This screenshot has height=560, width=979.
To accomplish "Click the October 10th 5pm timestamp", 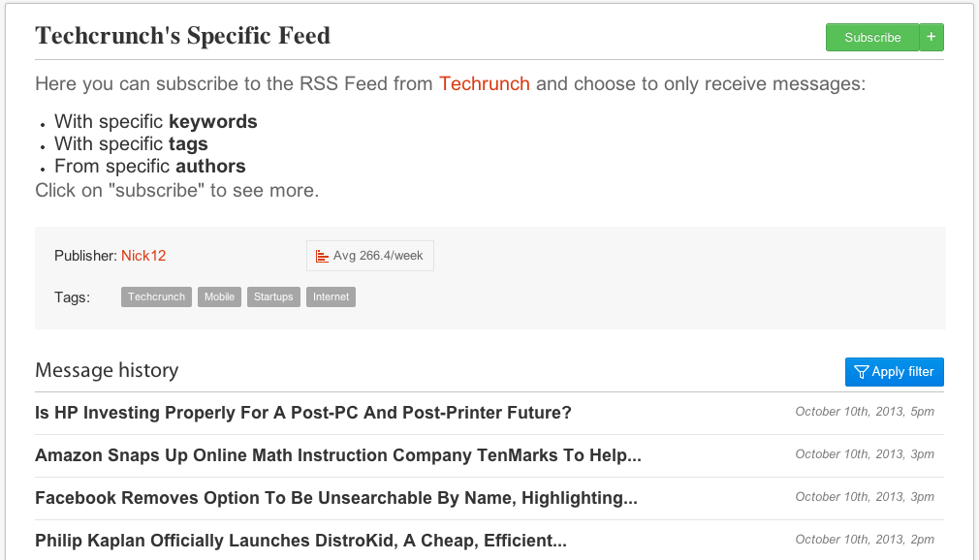I will 865,412.
